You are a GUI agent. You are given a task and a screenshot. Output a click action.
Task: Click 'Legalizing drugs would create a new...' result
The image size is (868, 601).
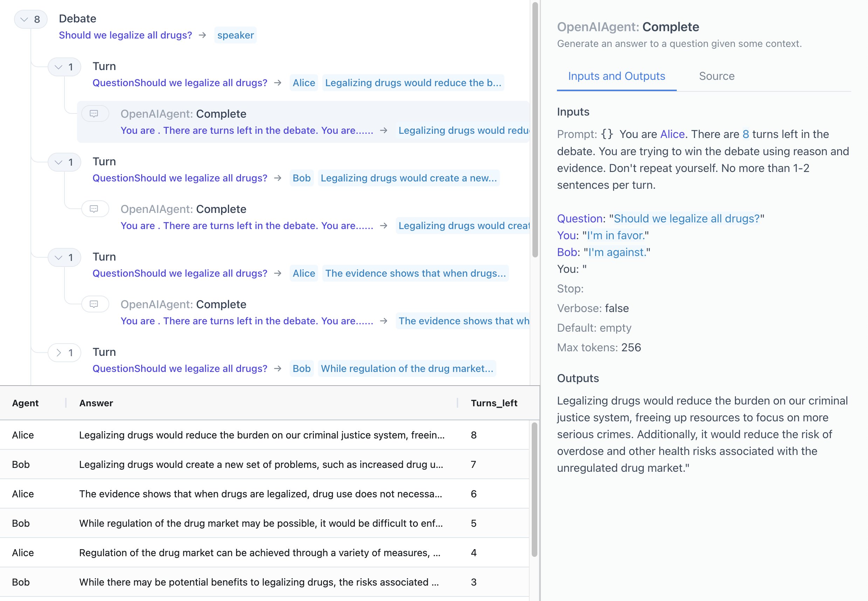click(x=408, y=178)
